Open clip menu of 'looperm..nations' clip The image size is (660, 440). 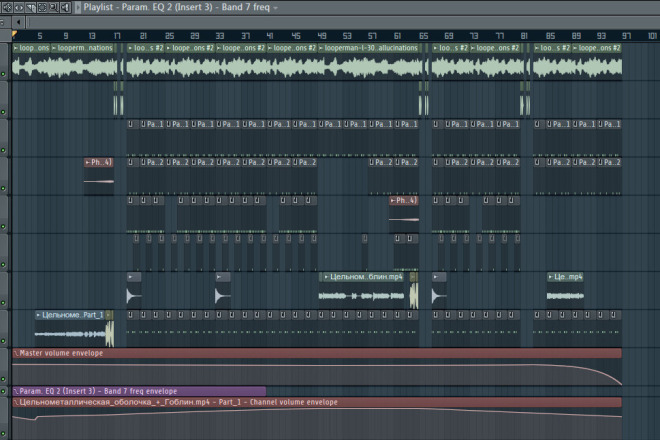coord(54,48)
